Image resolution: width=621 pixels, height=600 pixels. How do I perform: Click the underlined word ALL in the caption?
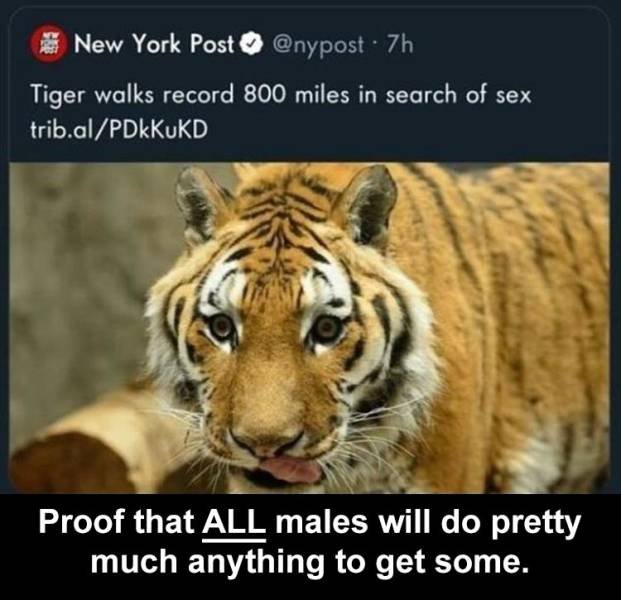click(234, 522)
